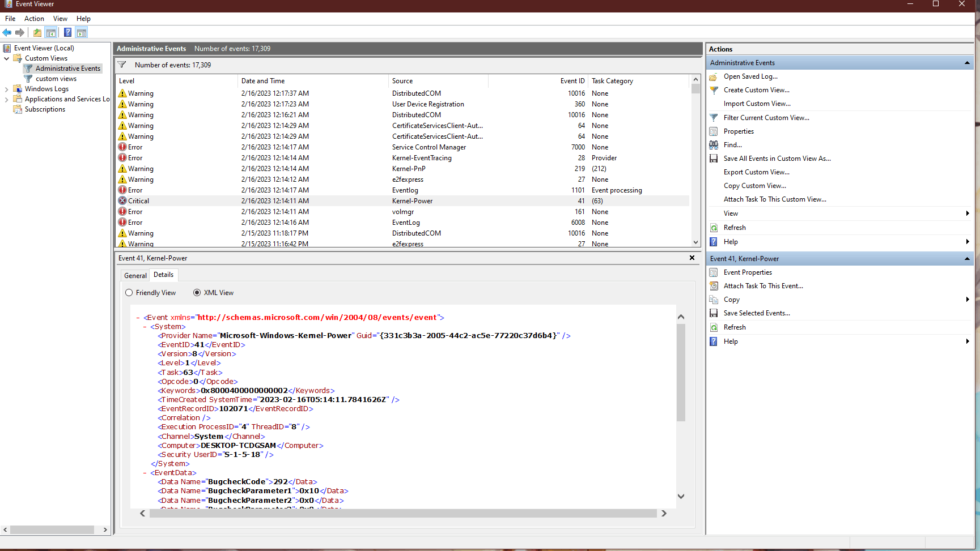Click the Forward arrow toolbar icon
The image size is (980, 551).
20,33
